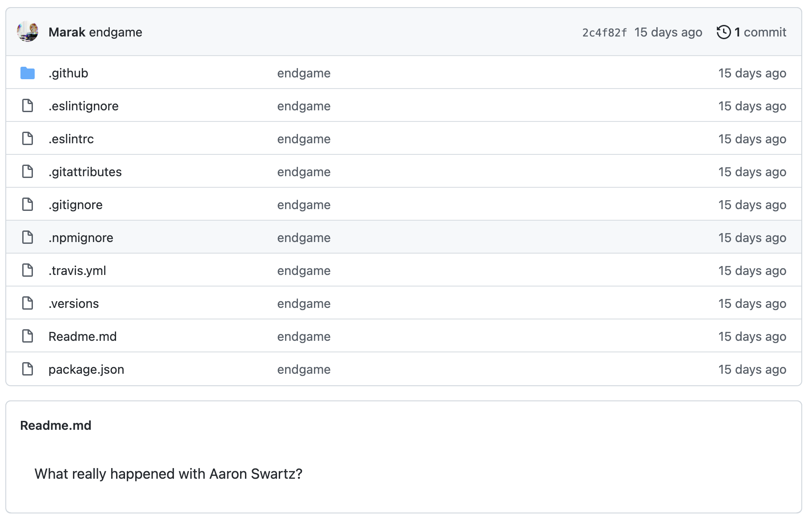Open the .eslintrc file
Image resolution: width=812 pixels, height=525 pixels.
tap(71, 139)
